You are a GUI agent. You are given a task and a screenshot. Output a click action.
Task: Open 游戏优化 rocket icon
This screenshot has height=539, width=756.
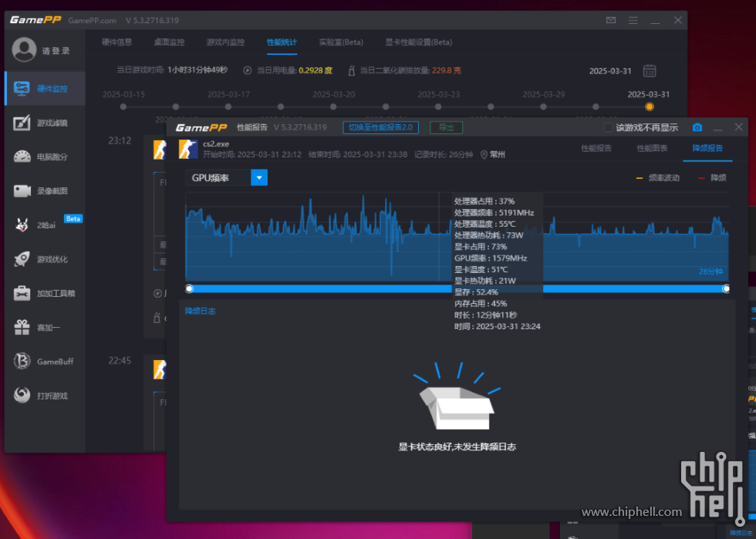click(22, 259)
